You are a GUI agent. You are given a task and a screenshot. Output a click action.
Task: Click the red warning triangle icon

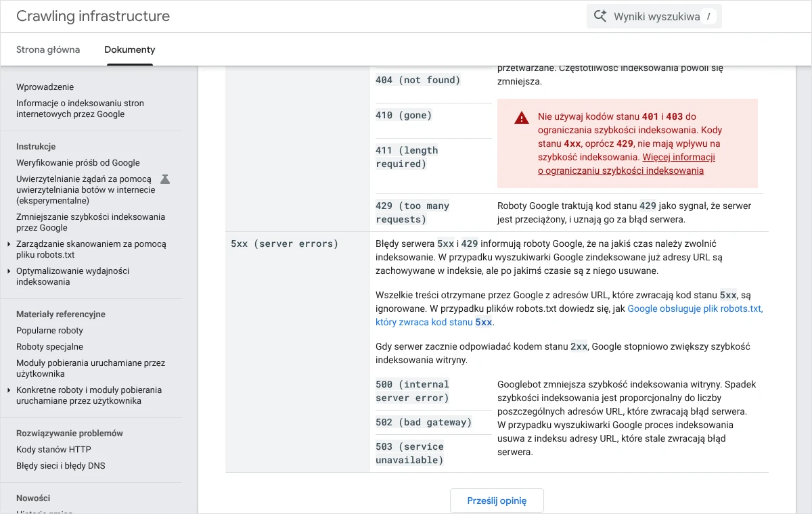pos(521,118)
